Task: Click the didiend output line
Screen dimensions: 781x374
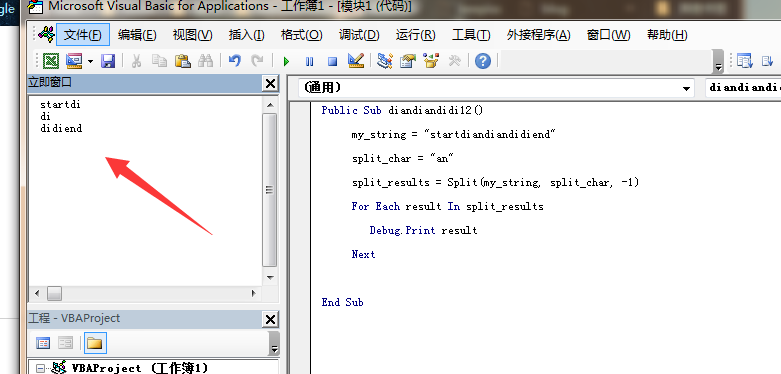Action: (x=61, y=128)
